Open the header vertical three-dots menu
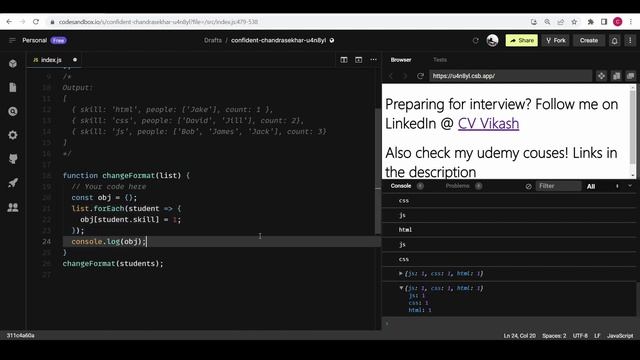 click(630, 40)
